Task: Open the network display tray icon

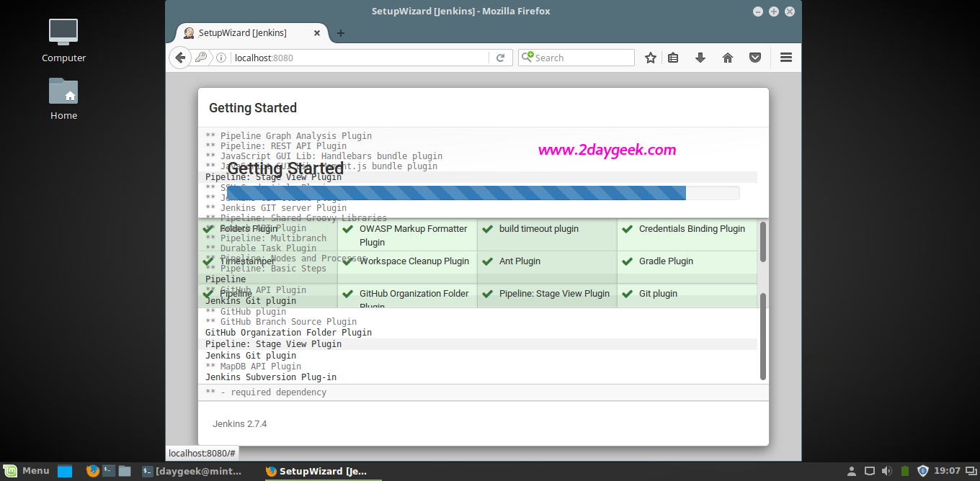Action: click(x=870, y=471)
